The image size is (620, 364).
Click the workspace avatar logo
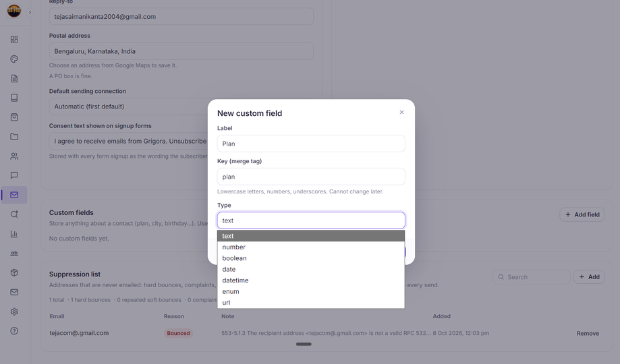pyautogui.click(x=14, y=11)
